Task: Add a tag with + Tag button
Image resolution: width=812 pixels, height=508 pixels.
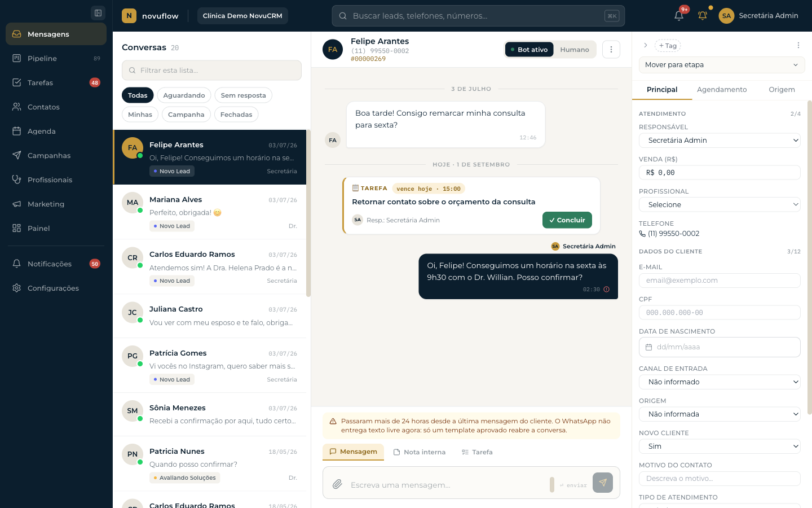Action: [x=668, y=46]
